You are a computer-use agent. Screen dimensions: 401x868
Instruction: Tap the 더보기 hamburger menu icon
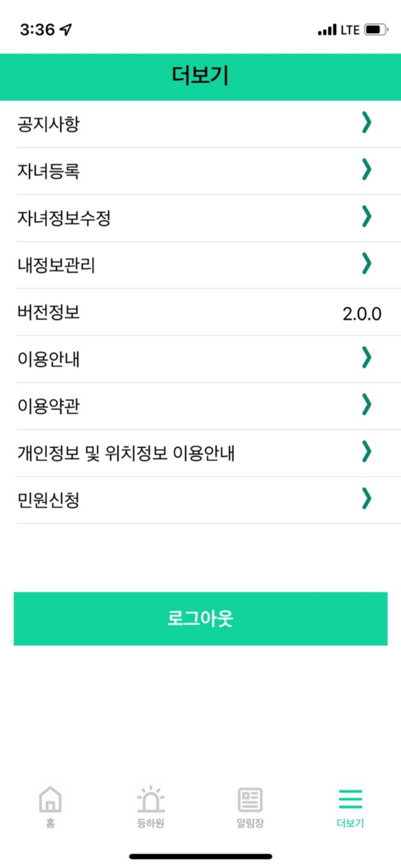point(350,800)
